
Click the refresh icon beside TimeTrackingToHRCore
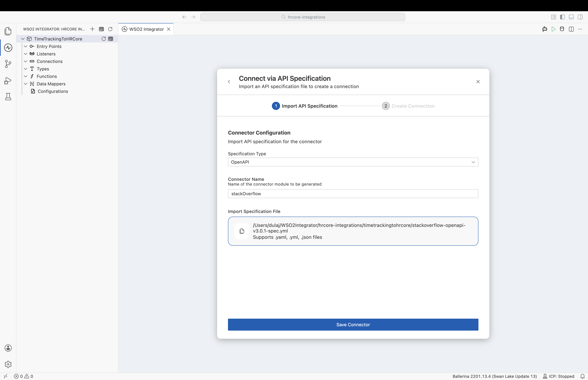pos(104,39)
